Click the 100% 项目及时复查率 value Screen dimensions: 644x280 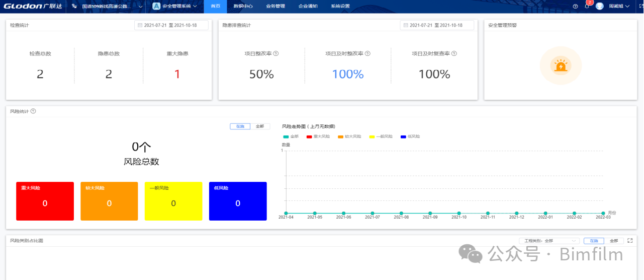(434, 75)
